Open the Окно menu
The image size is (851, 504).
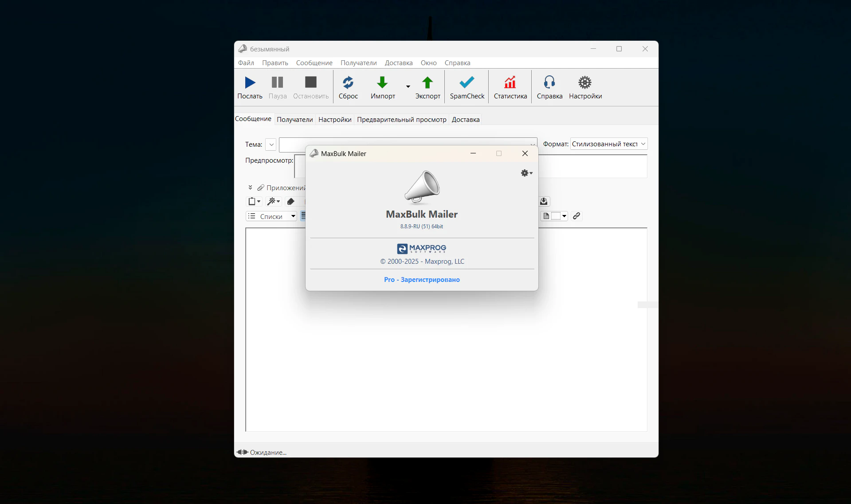(429, 63)
